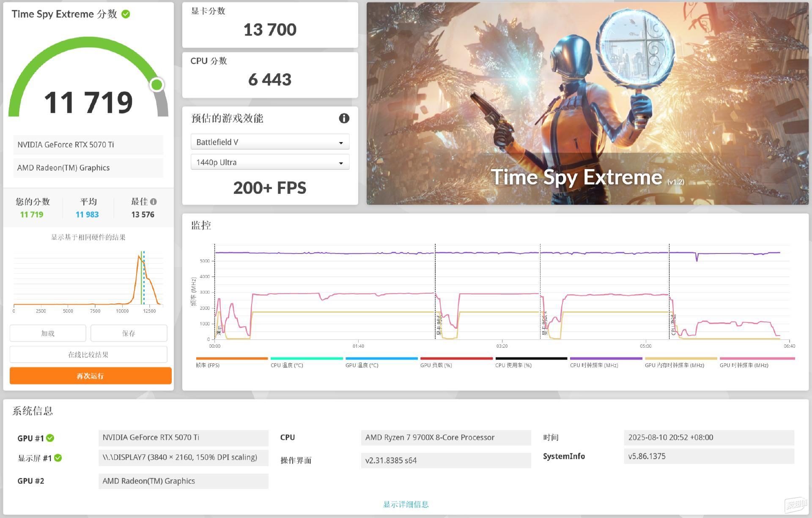Viewport: 812px width, 518px height.
Task: Open the Battlefield V game dropdown
Action: (270, 142)
